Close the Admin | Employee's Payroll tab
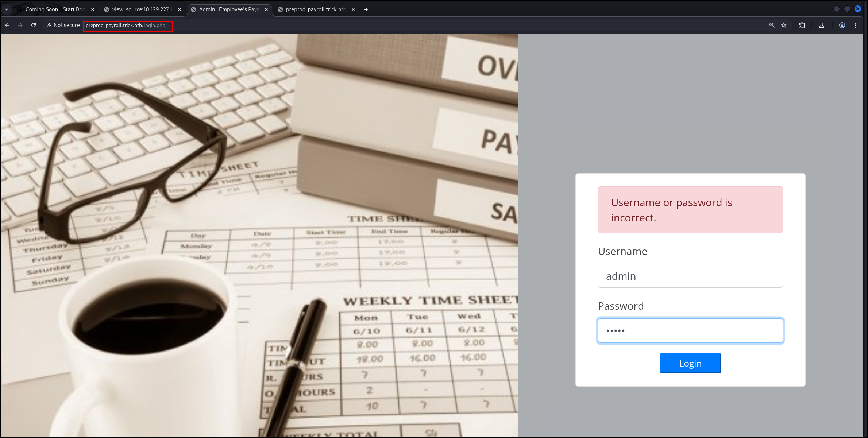Viewport: 868px width, 438px height. [x=266, y=9]
